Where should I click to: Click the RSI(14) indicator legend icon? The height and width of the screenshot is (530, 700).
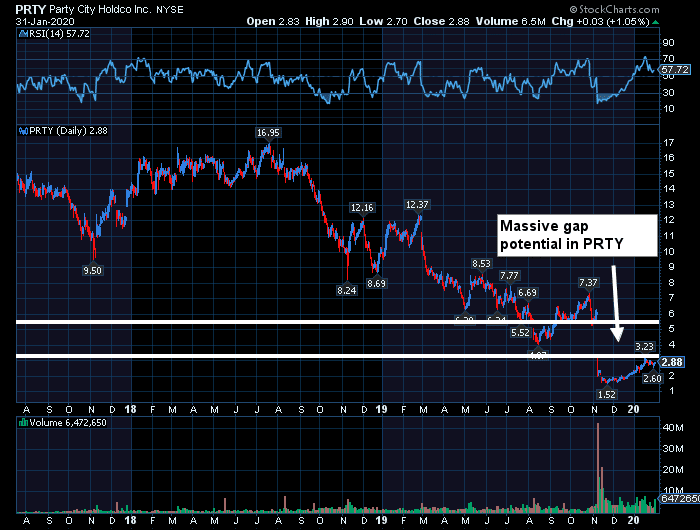tap(24, 33)
